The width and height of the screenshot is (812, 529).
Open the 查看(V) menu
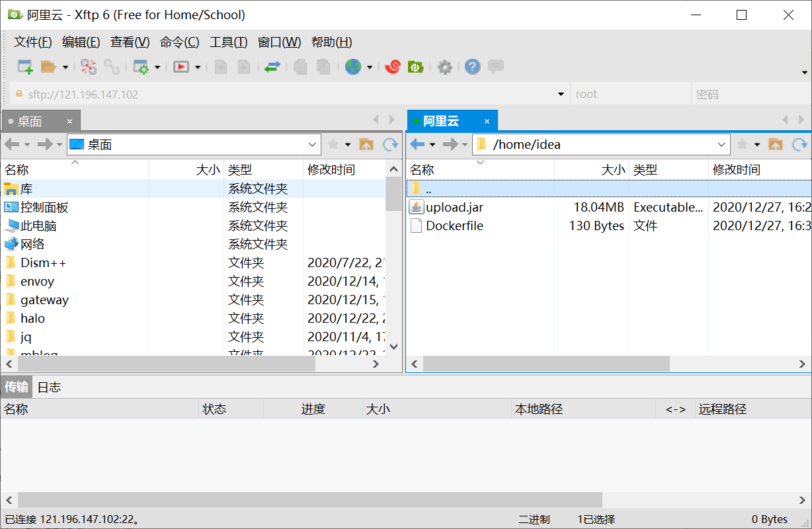130,42
